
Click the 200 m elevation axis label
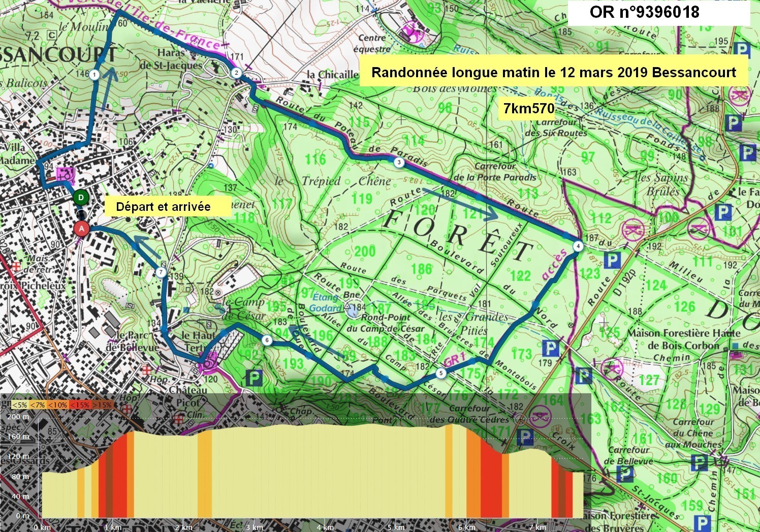click(19, 417)
